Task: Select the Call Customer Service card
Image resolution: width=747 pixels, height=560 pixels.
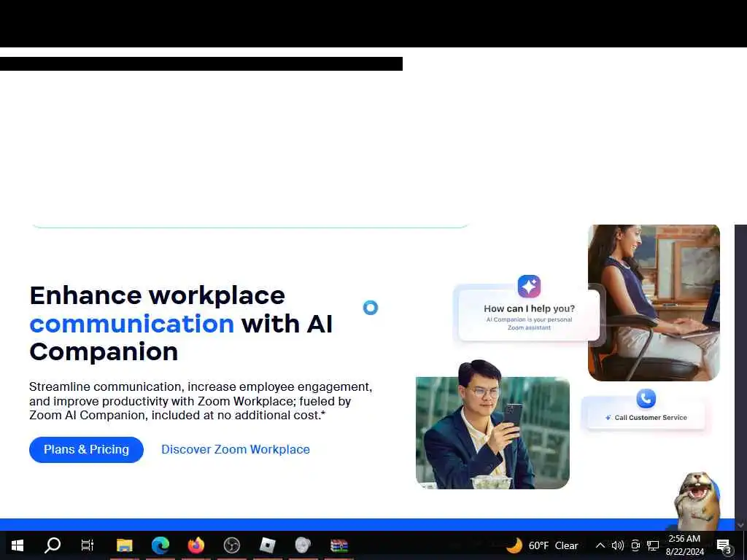Action: tap(646, 414)
